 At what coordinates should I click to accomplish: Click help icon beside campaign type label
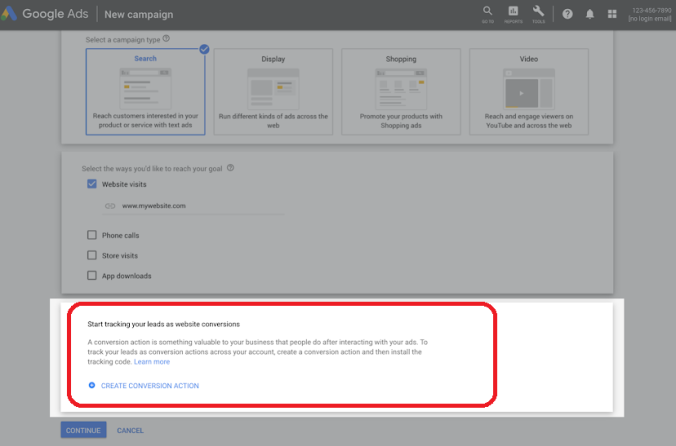166,39
